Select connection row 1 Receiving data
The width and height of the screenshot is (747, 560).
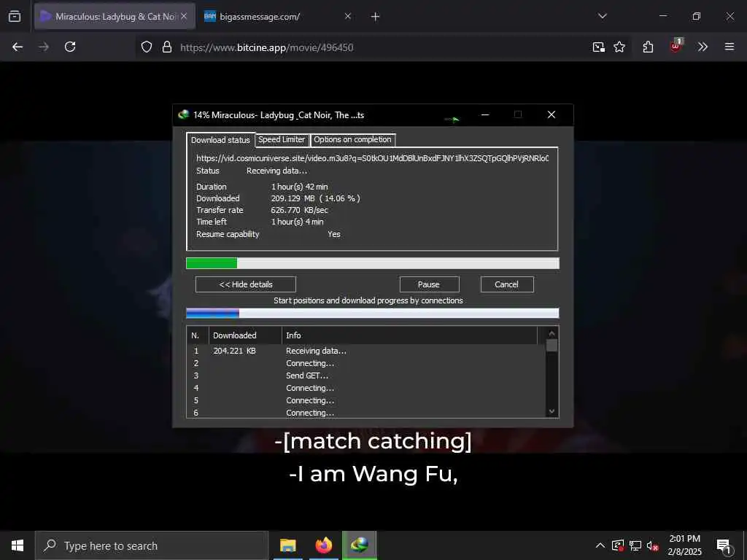pos(366,351)
